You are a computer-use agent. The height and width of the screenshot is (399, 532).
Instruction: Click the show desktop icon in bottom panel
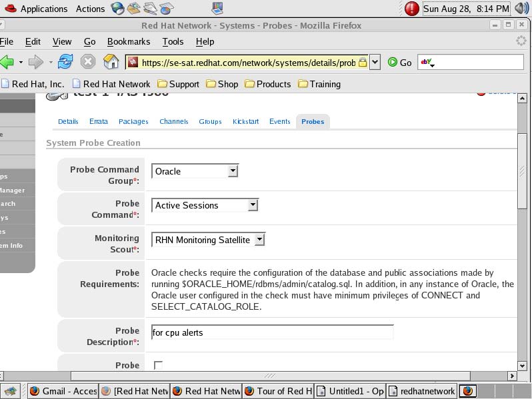point(11,391)
